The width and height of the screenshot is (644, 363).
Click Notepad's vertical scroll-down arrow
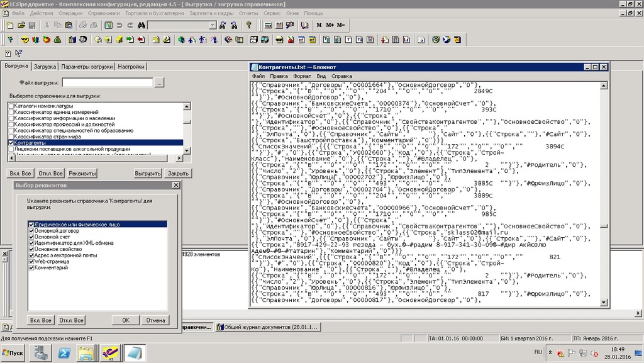coord(604,303)
